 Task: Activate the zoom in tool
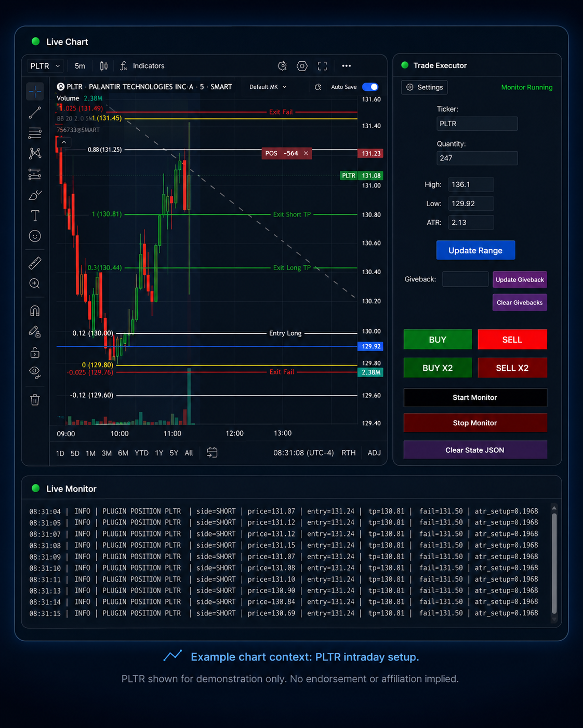pyautogui.click(x=35, y=284)
